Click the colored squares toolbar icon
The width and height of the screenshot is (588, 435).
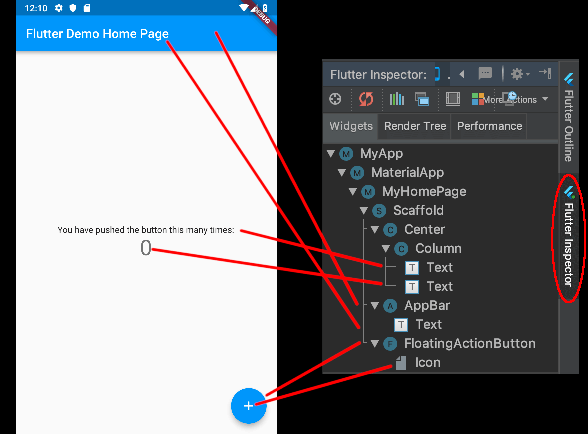(x=477, y=99)
